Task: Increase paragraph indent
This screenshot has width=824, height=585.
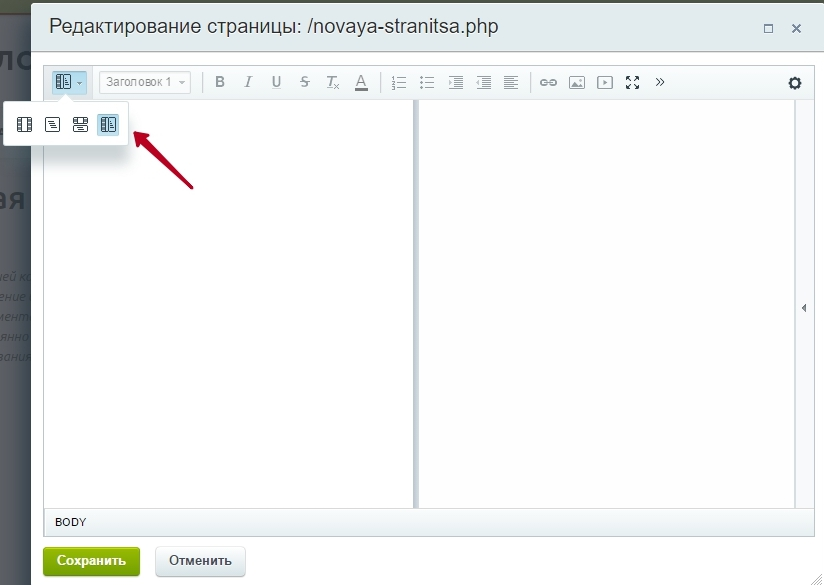Action: coord(456,83)
